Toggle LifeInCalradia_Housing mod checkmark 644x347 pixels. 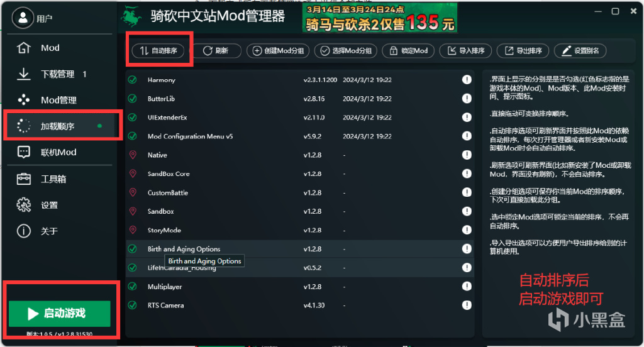pyautogui.click(x=132, y=268)
